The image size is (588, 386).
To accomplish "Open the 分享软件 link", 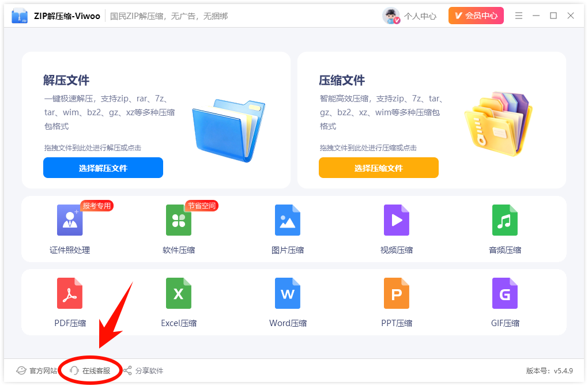I will point(149,370).
